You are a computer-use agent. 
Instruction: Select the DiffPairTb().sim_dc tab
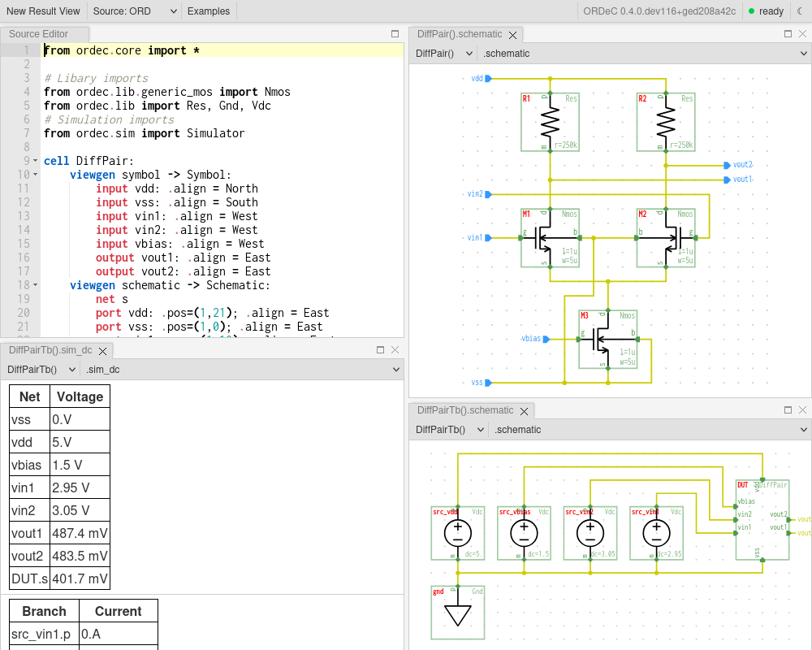[50, 350]
